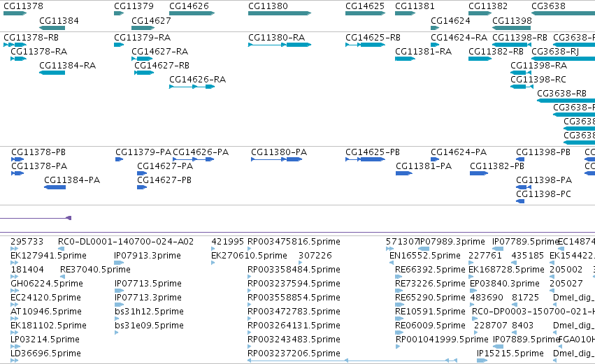Viewport: 595px width, 364px height.
Task: Click protein CG11398-PC
Action: point(543,194)
